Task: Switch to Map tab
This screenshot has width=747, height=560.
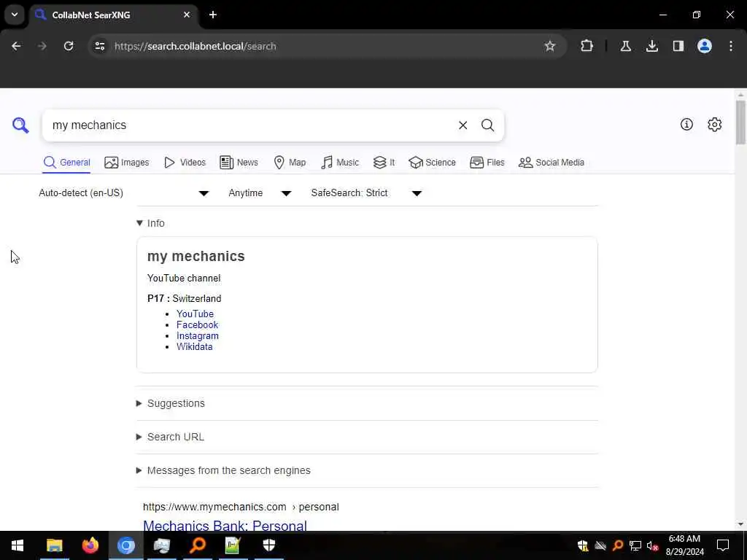Action: pos(290,163)
